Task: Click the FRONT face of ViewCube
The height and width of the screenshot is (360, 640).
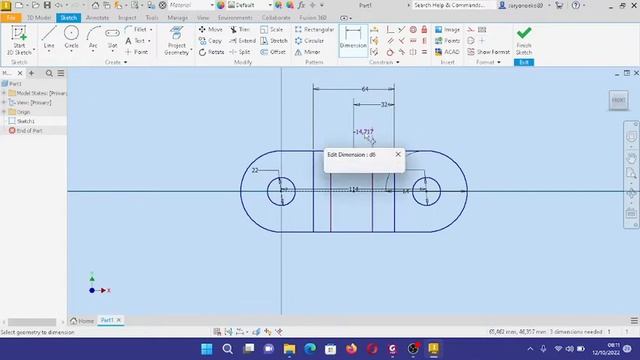Action: click(x=618, y=100)
